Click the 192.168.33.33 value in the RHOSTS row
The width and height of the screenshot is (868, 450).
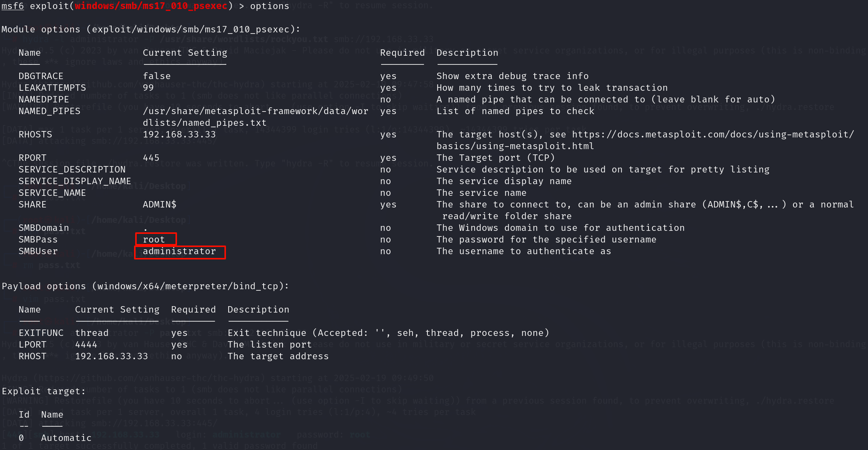(179, 134)
